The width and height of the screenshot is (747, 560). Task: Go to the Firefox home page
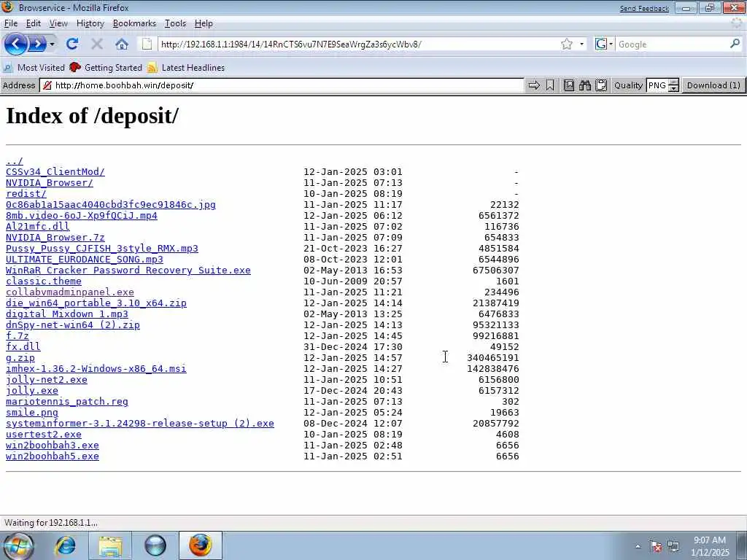(122, 44)
